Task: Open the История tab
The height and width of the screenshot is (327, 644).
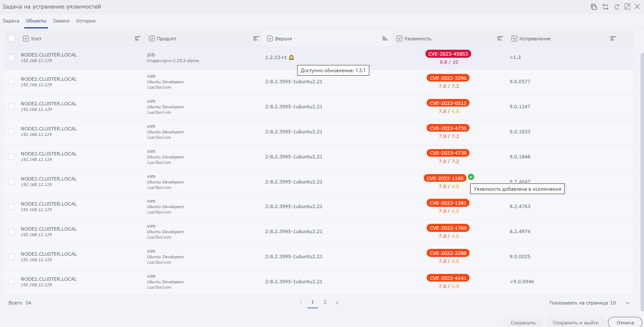Action: (x=86, y=21)
